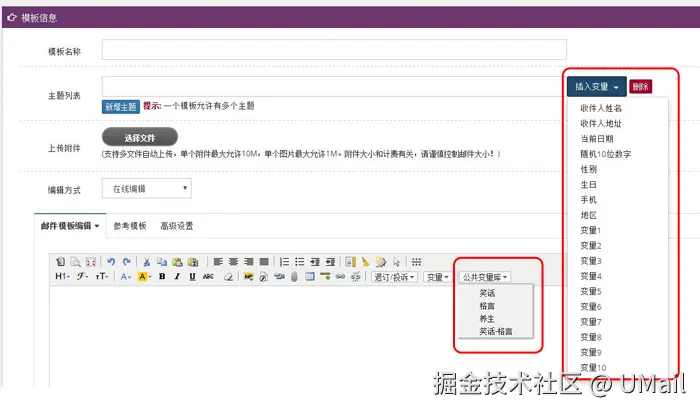Click the 新增主题 button
Image resolution: width=700 pixels, height=412 pixels.
[121, 107]
